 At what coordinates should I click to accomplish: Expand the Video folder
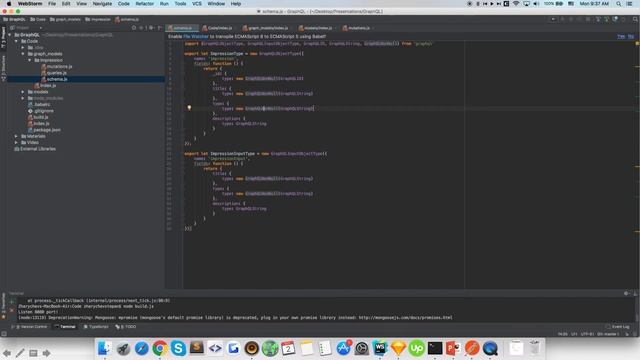coord(16,142)
